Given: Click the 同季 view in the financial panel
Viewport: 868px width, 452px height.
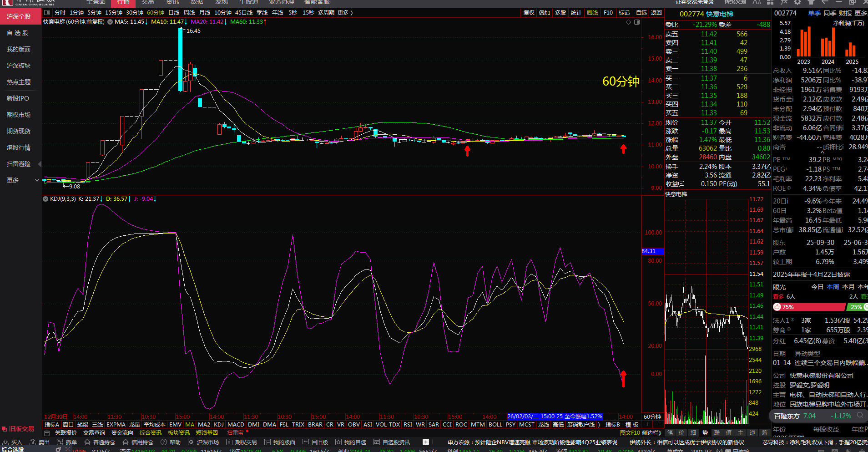Looking at the screenshot, I should click(x=830, y=13).
